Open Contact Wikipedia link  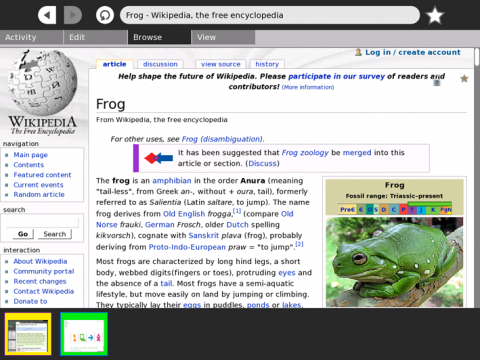[43, 291]
